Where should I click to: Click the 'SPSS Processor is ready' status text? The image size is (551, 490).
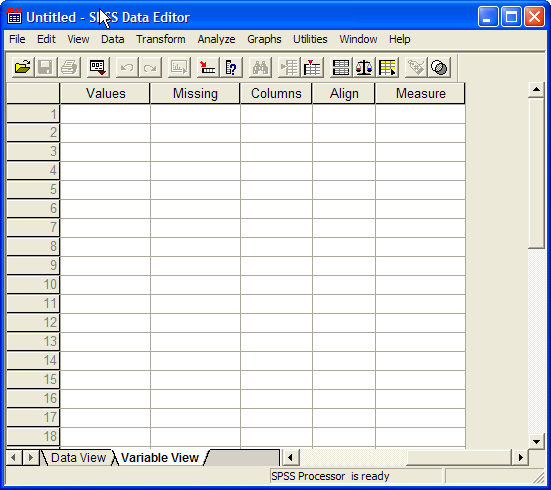point(330,476)
